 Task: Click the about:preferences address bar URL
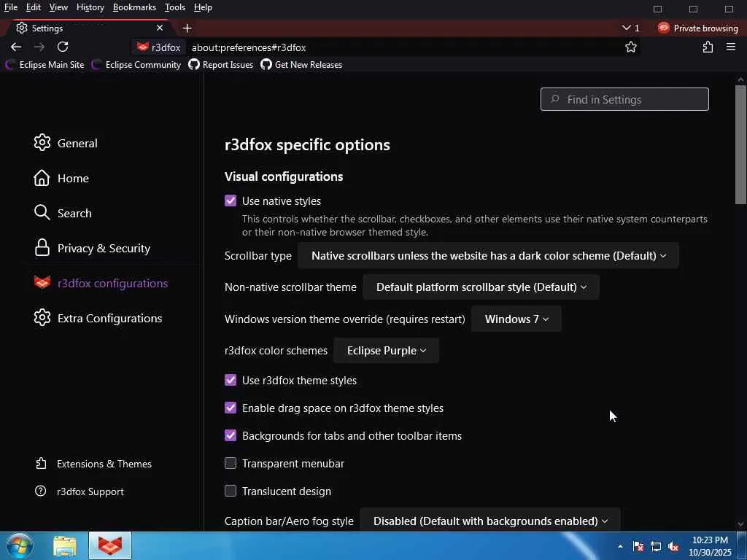pyautogui.click(x=249, y=47)
